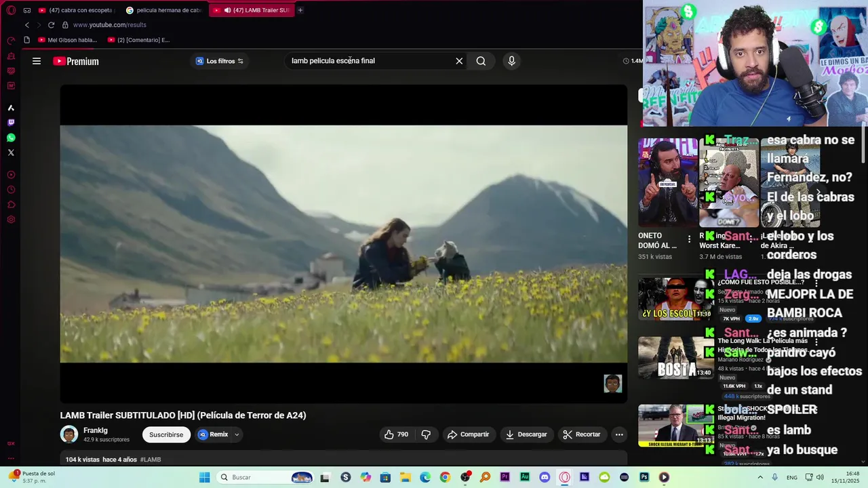Open Adobe Audition from the taskbar
Image resolution: width=868 pixels, height=488 pixels.
click(x=525, y=477)
